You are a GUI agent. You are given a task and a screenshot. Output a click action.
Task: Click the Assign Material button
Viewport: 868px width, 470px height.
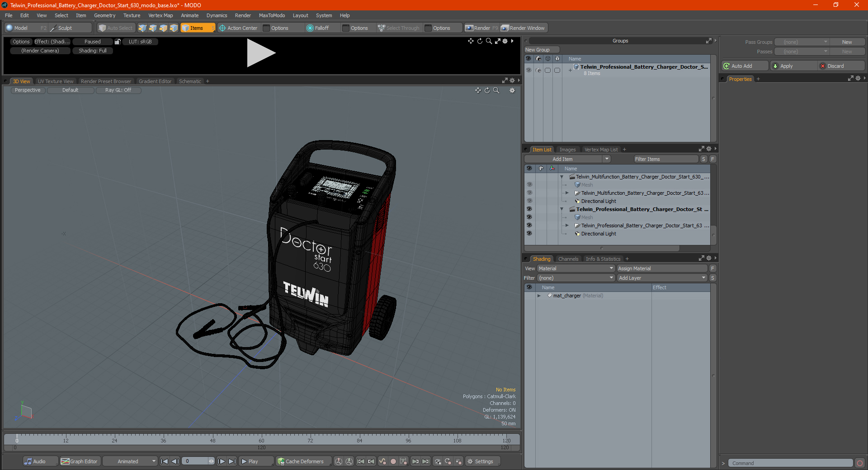662,268
